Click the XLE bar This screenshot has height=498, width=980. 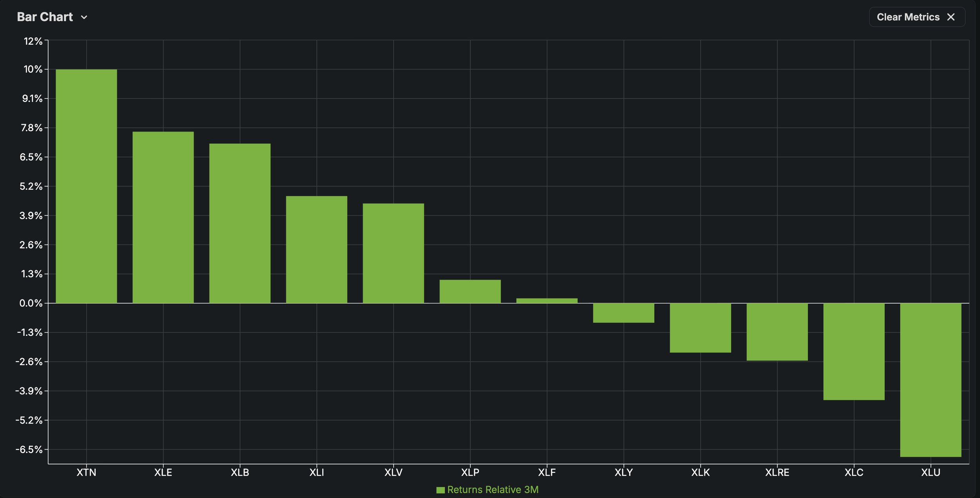(163, 217)
